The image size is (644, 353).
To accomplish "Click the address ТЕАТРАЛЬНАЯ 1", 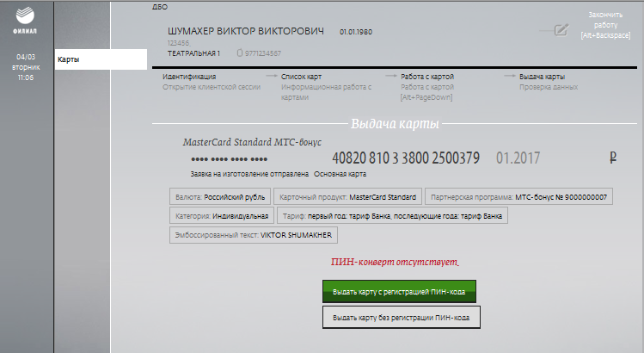I will point(193,53).
